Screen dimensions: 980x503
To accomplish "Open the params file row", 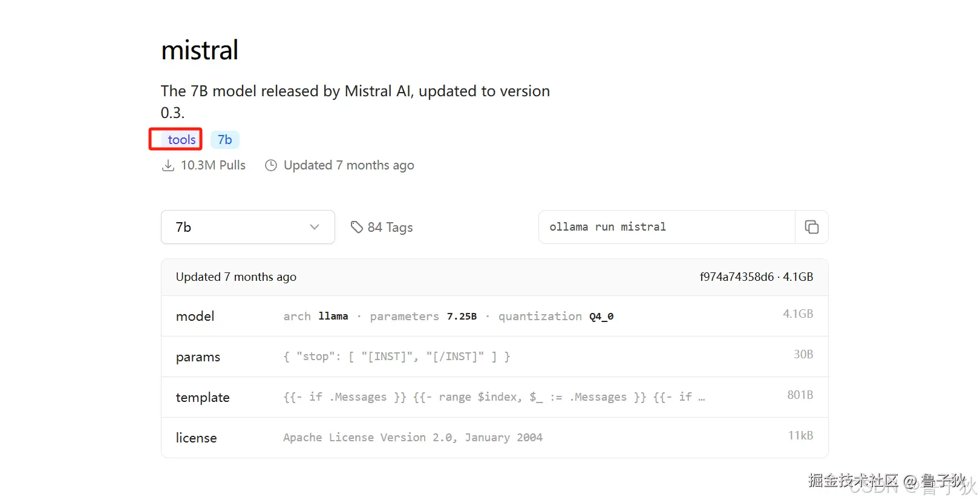I will (198, 357).
